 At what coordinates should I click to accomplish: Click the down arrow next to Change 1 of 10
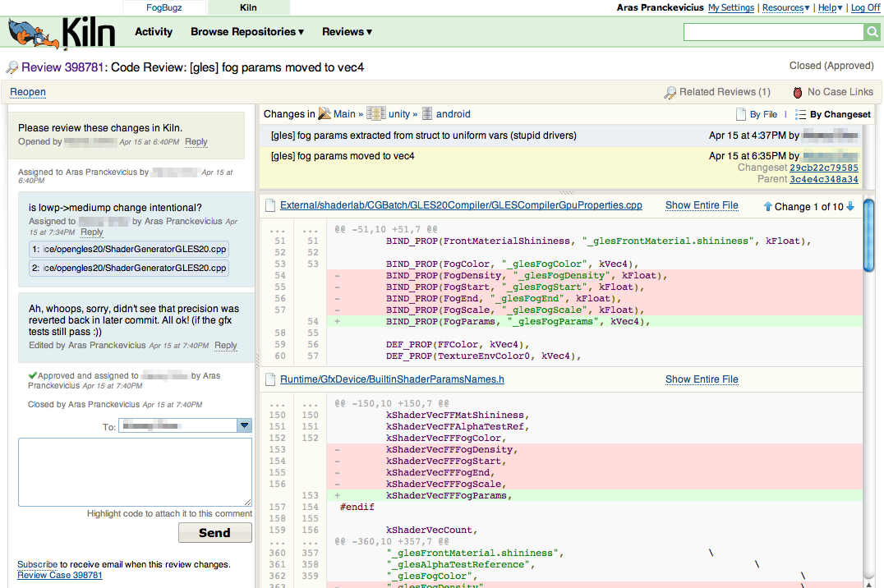pos(849,207)
